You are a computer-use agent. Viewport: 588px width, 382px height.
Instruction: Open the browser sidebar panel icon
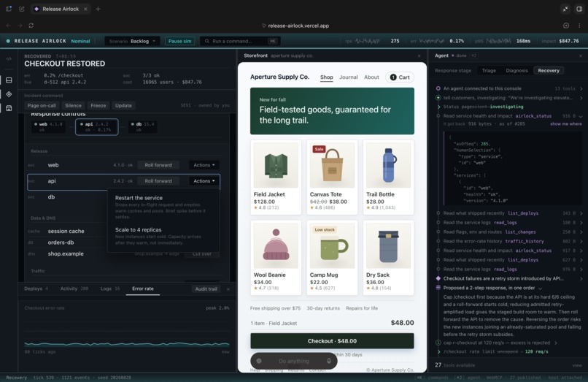[x=8, y=9]
